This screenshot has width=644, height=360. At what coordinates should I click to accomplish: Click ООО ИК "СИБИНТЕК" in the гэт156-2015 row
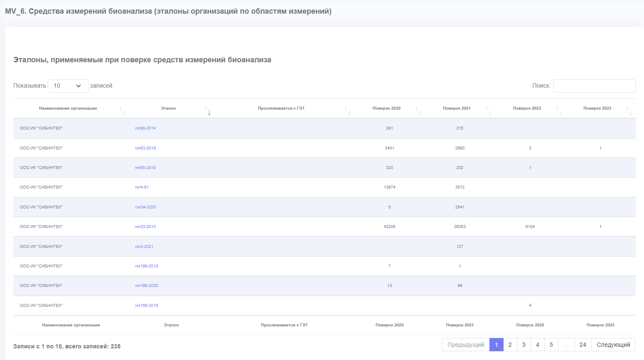[x=41, y=306]
